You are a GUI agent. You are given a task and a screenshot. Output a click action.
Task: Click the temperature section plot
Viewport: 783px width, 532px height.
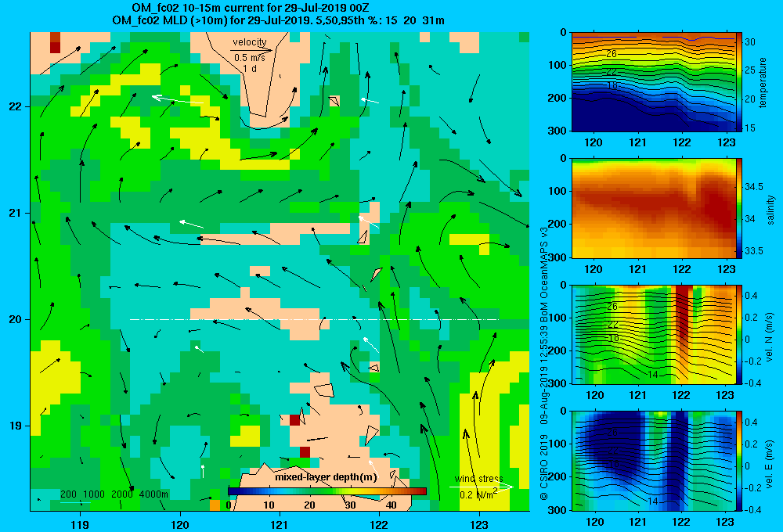coord(653,82)
